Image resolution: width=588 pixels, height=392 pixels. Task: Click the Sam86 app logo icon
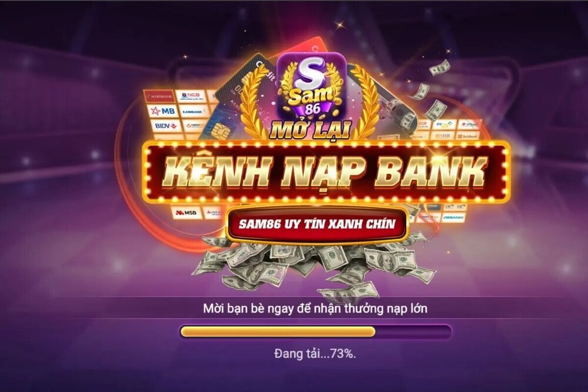click(x=312, y=87)
